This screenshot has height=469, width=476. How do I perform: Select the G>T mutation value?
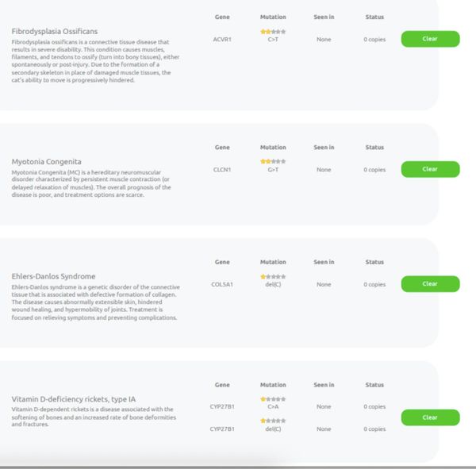tap(273, 169)
